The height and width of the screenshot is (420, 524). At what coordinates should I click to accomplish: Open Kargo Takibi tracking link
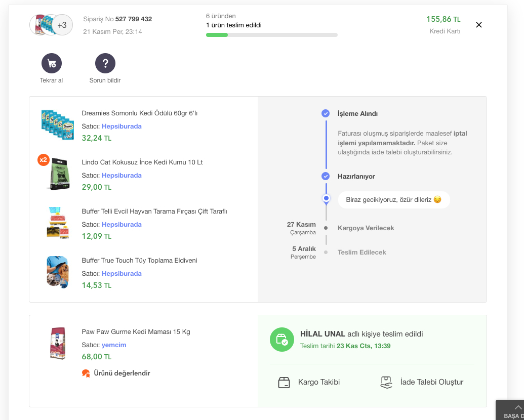tap(319, 382)
